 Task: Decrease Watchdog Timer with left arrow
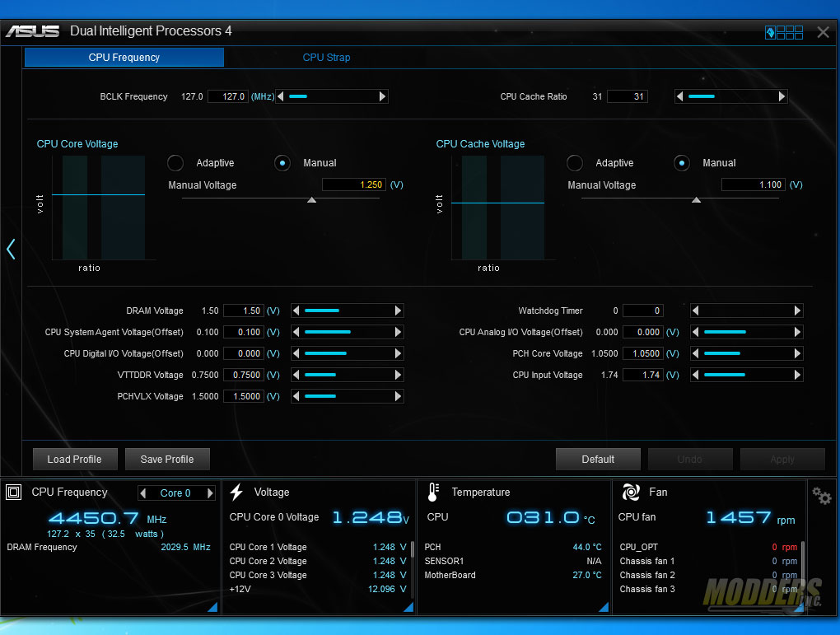pyautogui.click(x=695, y=310)
